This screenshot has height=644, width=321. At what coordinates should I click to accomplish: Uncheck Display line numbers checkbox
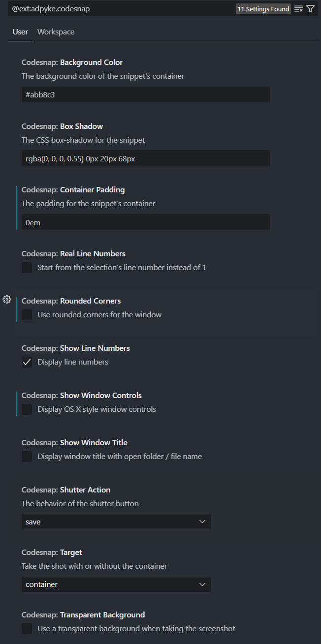click(x=27, y=362)
